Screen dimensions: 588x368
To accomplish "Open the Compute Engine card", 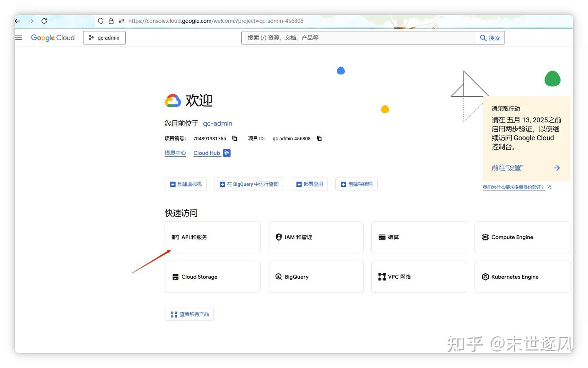I will [522, 237].
